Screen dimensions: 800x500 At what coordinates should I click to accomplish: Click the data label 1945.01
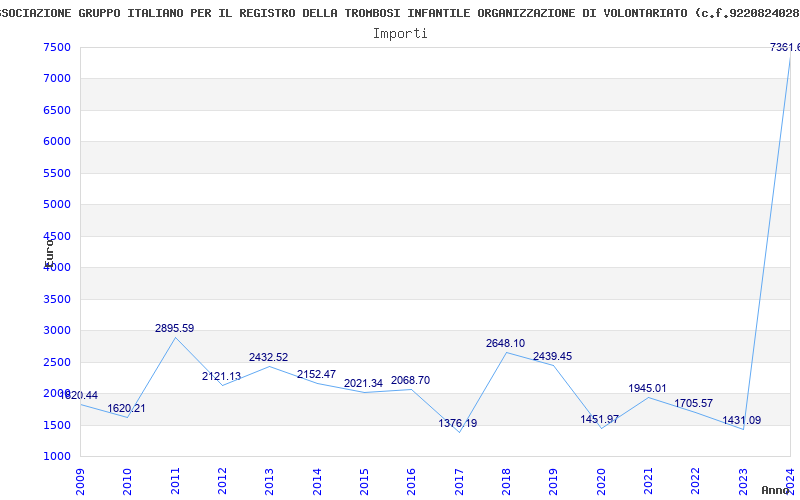(647, 389)
